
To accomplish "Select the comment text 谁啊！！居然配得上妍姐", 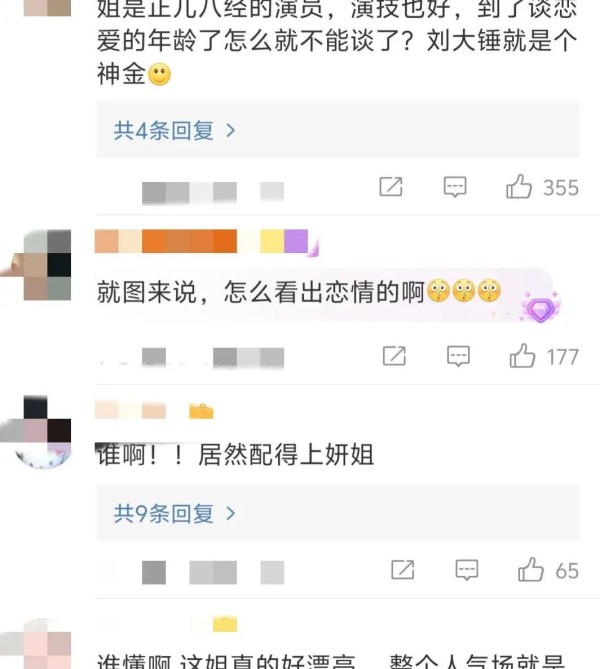I will point(235,454).
